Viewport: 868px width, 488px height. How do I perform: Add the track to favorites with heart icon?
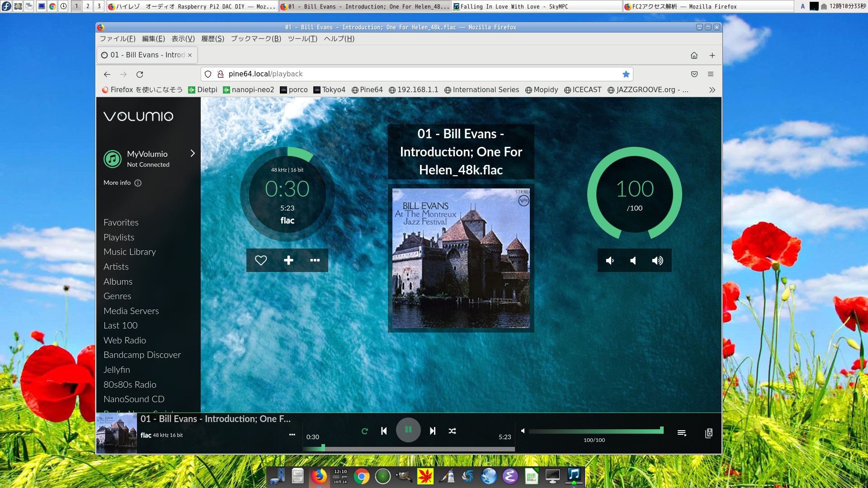261,260
